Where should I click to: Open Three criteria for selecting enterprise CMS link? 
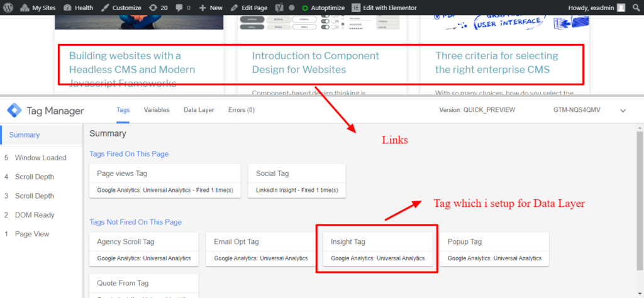[497, 62]
